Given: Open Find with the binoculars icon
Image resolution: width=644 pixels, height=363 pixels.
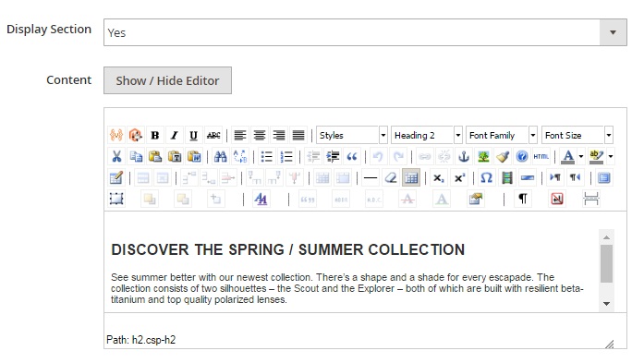Looking at the screenshot, I should pos(221,156).
